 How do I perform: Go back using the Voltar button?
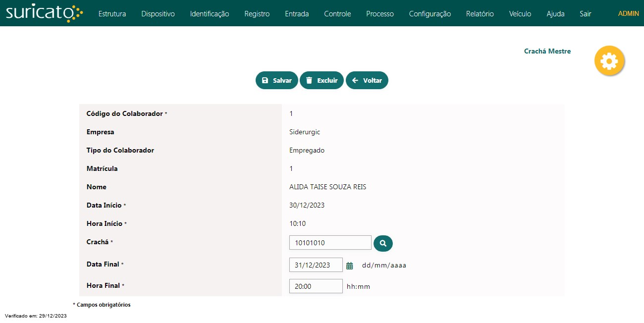click(367, 80)
